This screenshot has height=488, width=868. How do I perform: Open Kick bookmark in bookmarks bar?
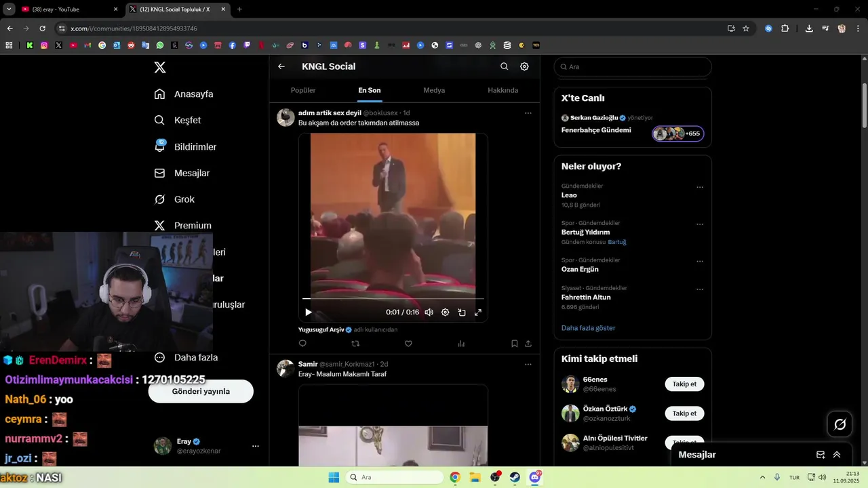30,45
